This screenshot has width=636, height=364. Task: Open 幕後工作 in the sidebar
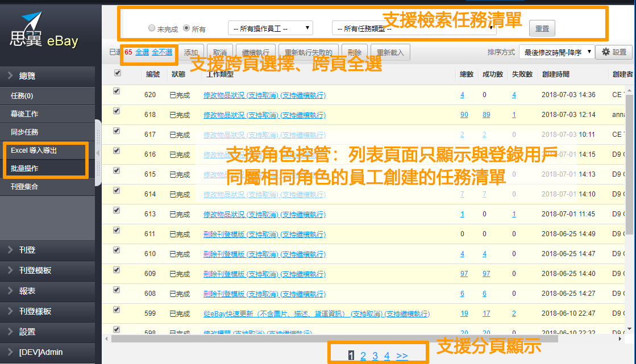pos(47,114)
